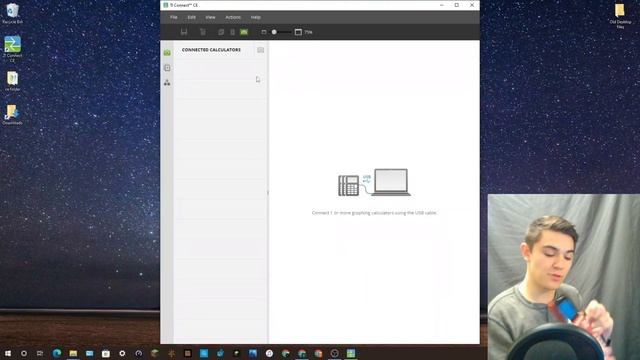The image size is (640, 360).
Task: Click the Save screen capture toolbar icon
Action: pos(184,32)
